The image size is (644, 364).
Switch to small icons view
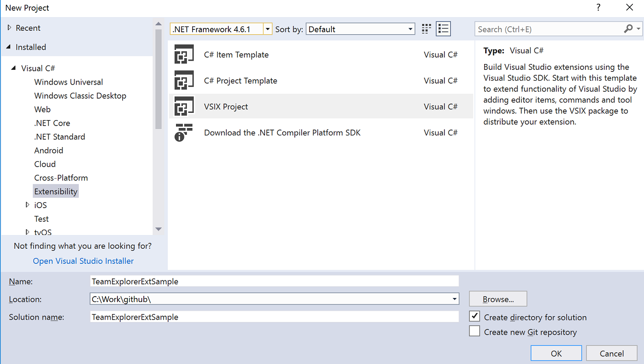[x=426, y=28]
